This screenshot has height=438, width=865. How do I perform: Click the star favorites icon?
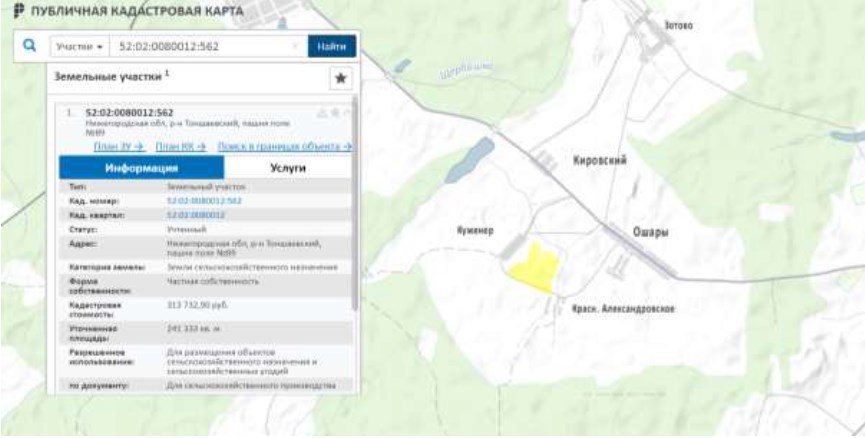tap(340, 78)
